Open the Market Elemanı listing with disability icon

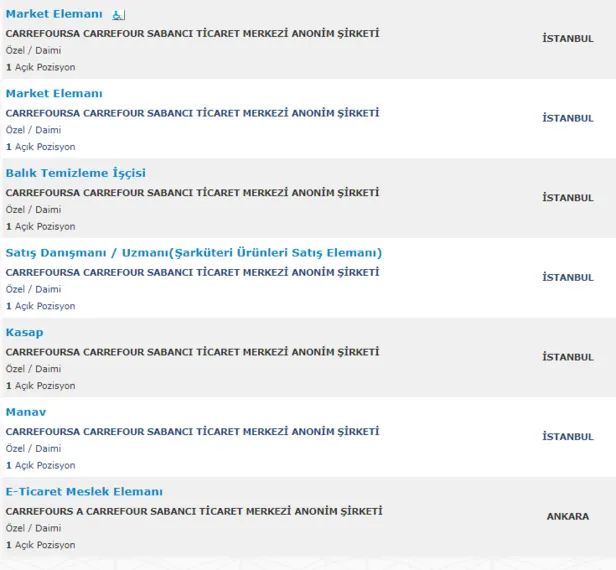coord(54,14)
